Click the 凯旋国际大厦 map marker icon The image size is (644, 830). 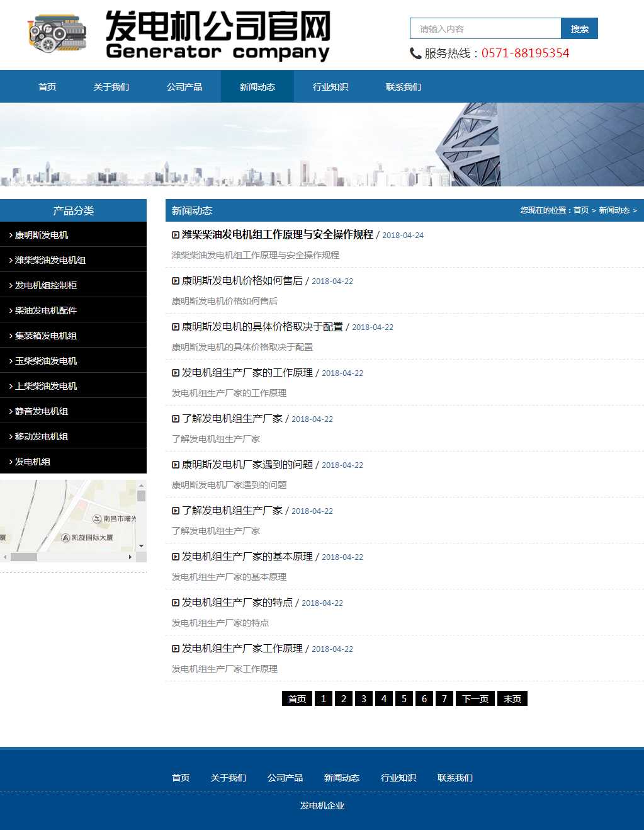[x=65, y=538]
